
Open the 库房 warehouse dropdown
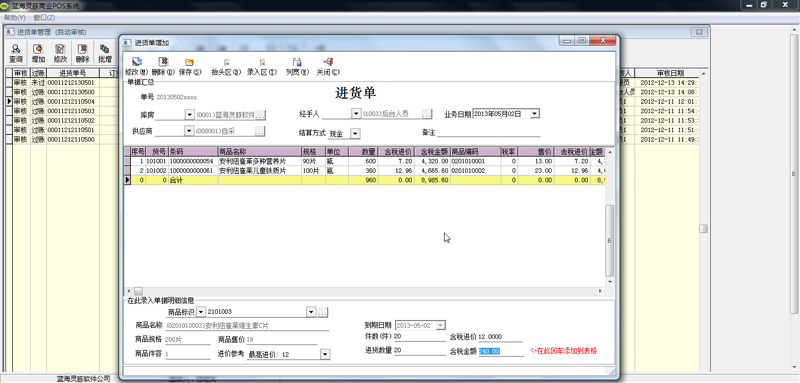point(189,114)
